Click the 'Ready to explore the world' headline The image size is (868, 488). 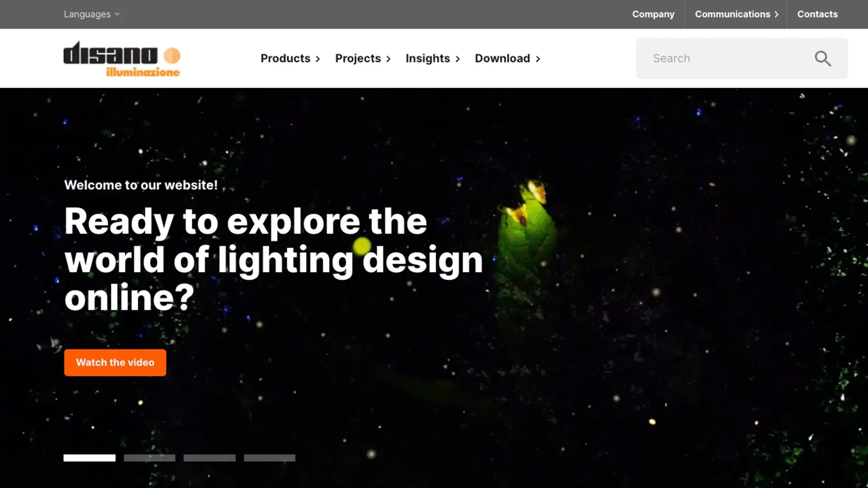[274, 259]
